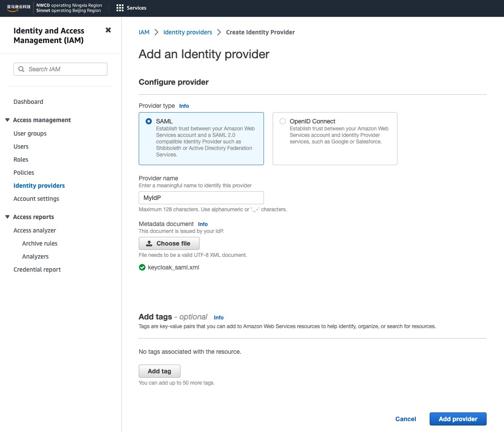Viewport: 504px width, 432px height.
Task: Click the Amazon Web Services logo
Action: click(x=19, y=8)
